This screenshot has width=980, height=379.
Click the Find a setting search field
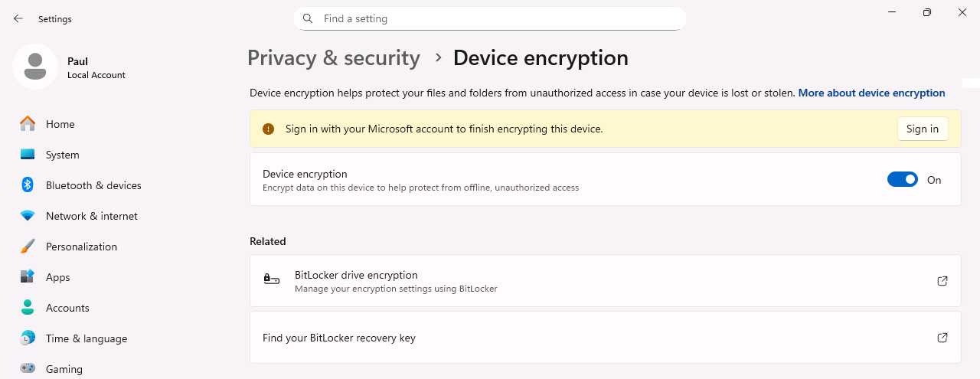(498, 18)
